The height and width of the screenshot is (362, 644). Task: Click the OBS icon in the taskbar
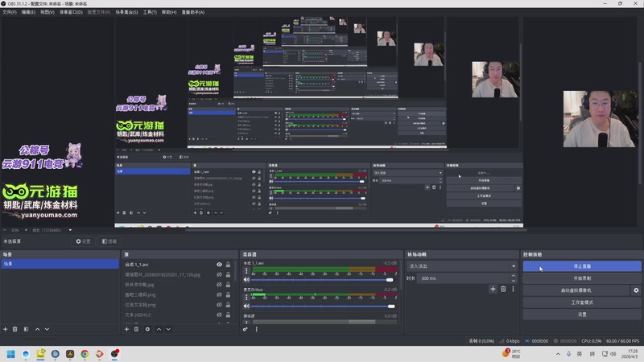pos(114,354)
